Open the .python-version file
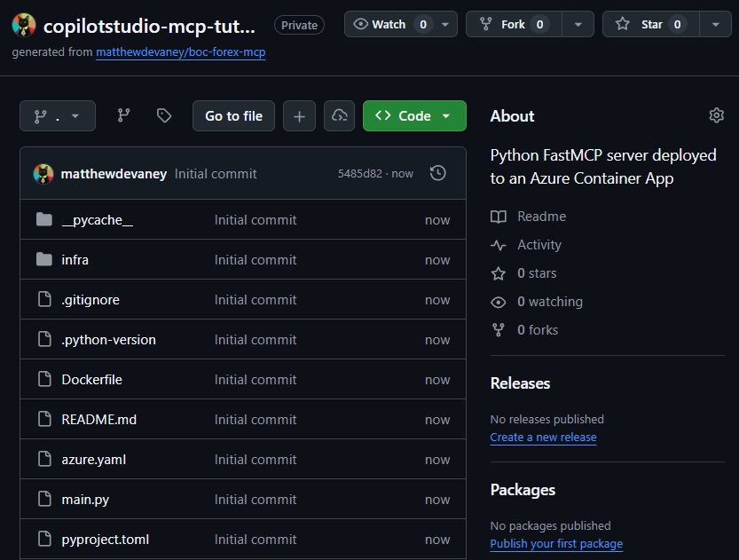Screen dimensions: 739x560 point(108,340)
